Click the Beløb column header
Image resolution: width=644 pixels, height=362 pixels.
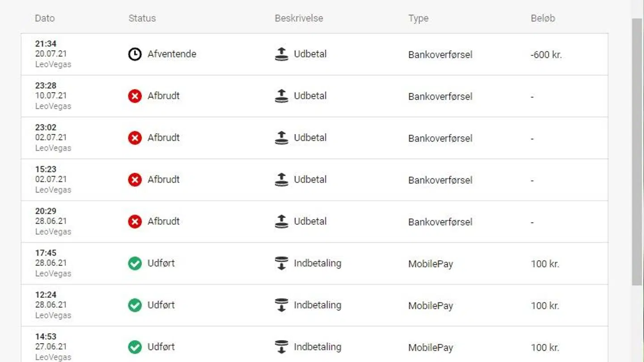(x=542, y=18)
